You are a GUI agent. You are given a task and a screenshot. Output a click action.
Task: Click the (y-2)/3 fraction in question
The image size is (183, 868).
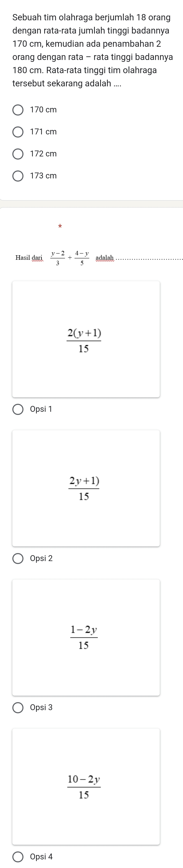(x=58, y=258)
